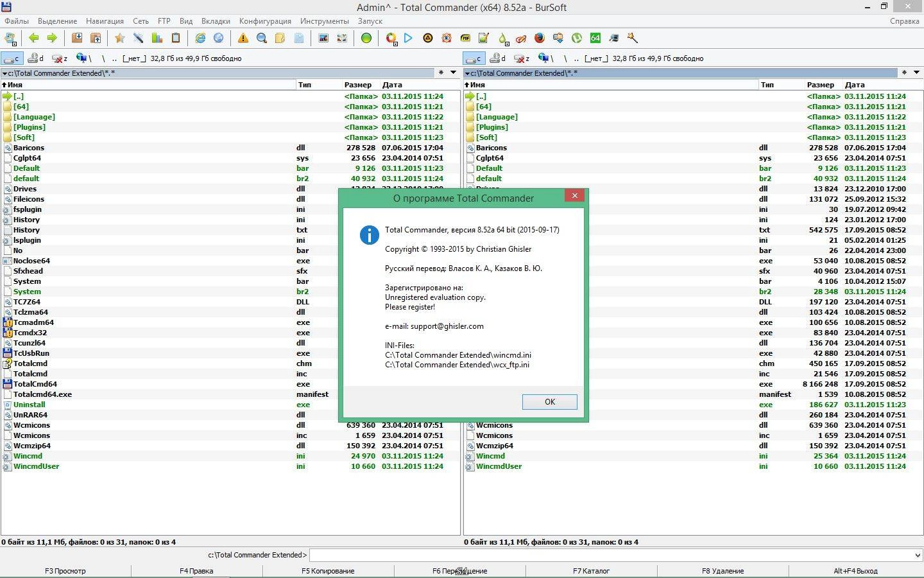Click F4 Правка button
Screen dimensions: 924x578
pos(196,571)
